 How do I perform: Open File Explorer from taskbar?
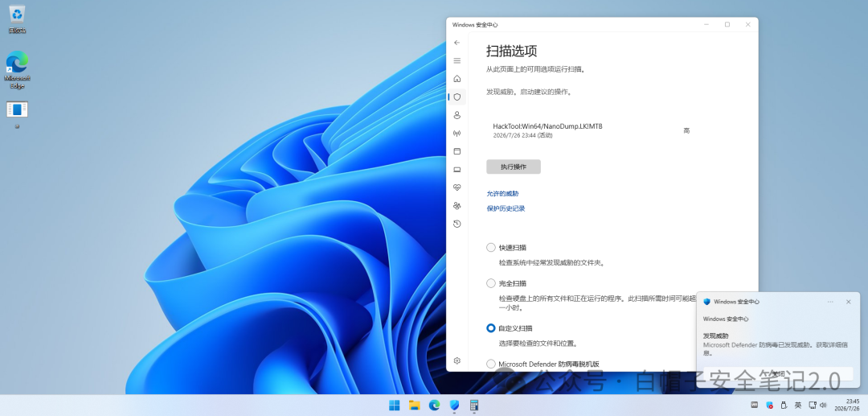414,406
